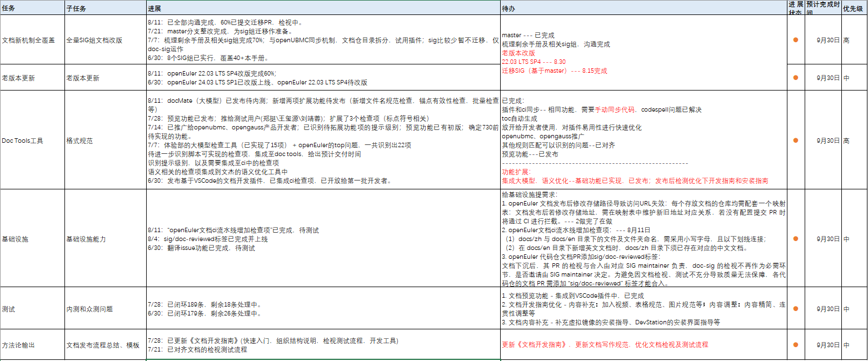Click the orange status indicator for 测试 row
Image resolution: width=868 pixels, height=361 pixels.
pos(796,309)
